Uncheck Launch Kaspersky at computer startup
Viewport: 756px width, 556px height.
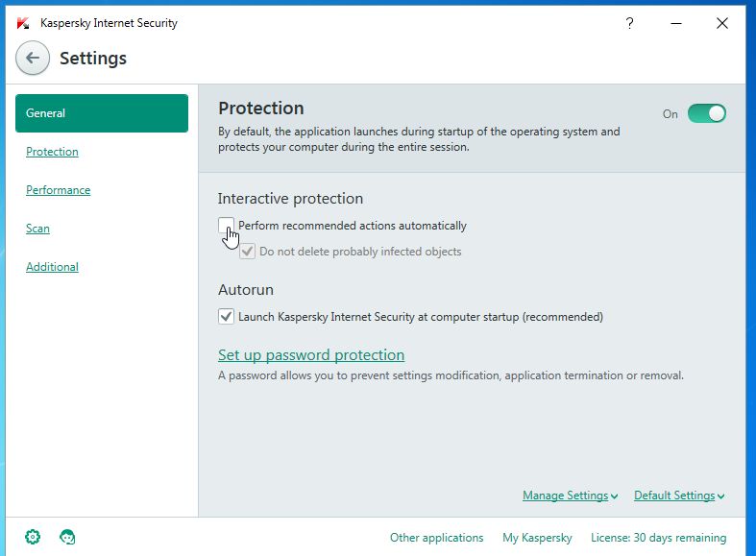226,316
